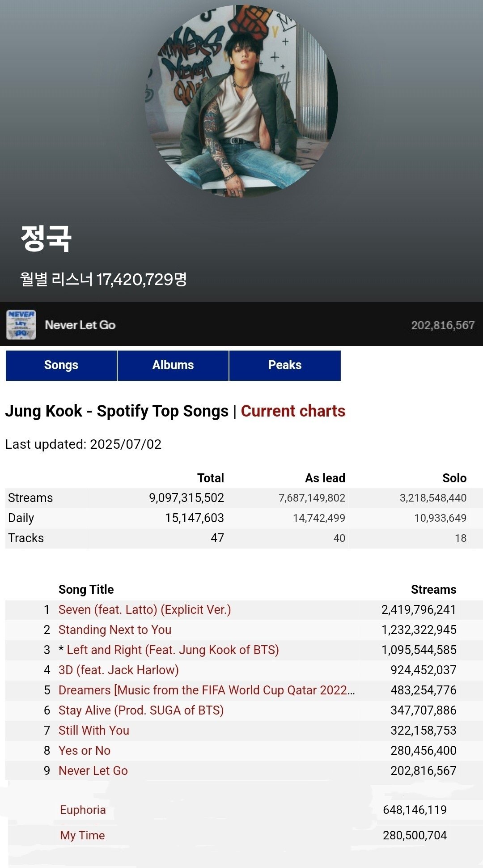
Task: Select the Peaks tab
Action: point(285,365)
